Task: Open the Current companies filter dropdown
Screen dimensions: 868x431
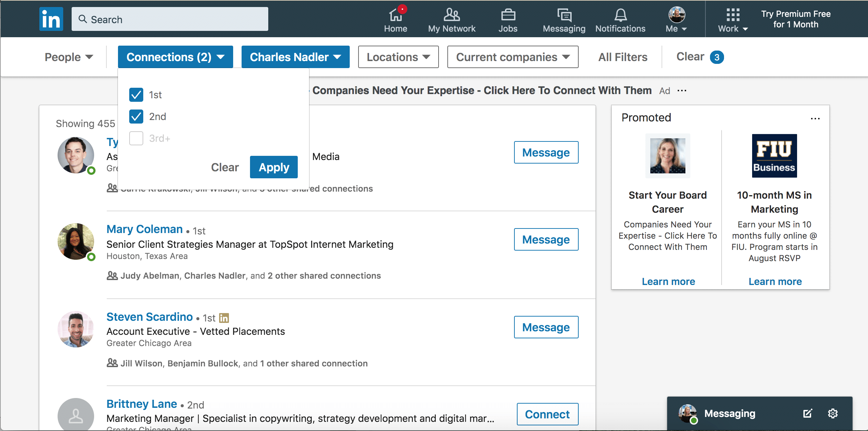Action: [x=513, y=57]
